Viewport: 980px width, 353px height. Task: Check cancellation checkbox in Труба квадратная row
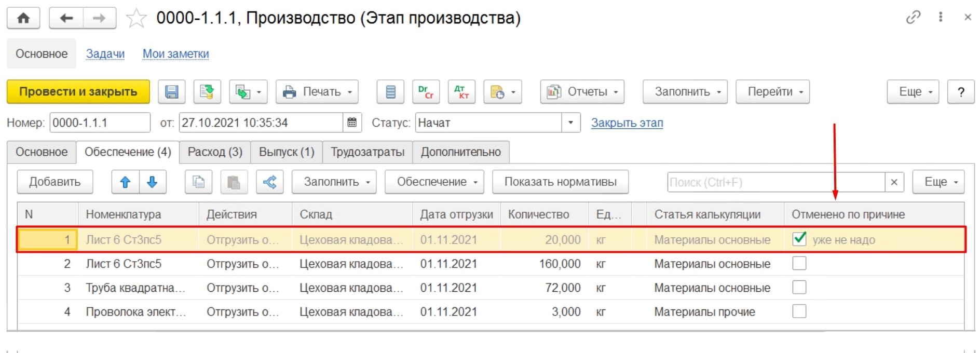tap(799, 287)
